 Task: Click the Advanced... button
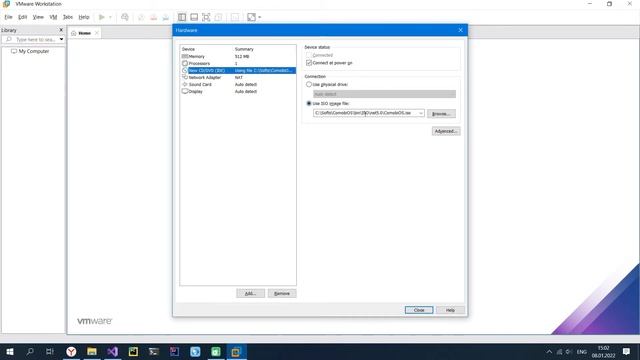coord(446,131)
